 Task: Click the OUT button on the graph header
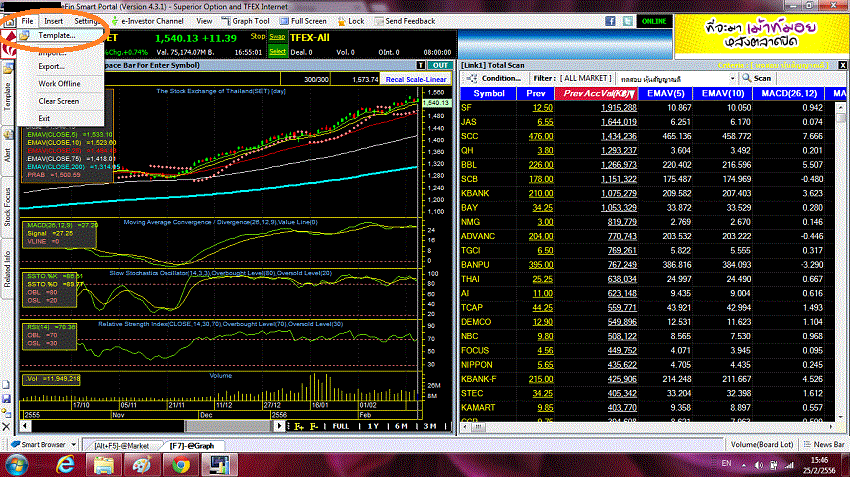440,65
